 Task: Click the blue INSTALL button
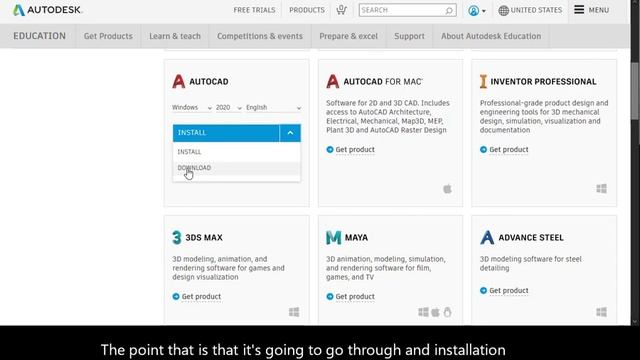pyautogui.click(x=226, y=133)
